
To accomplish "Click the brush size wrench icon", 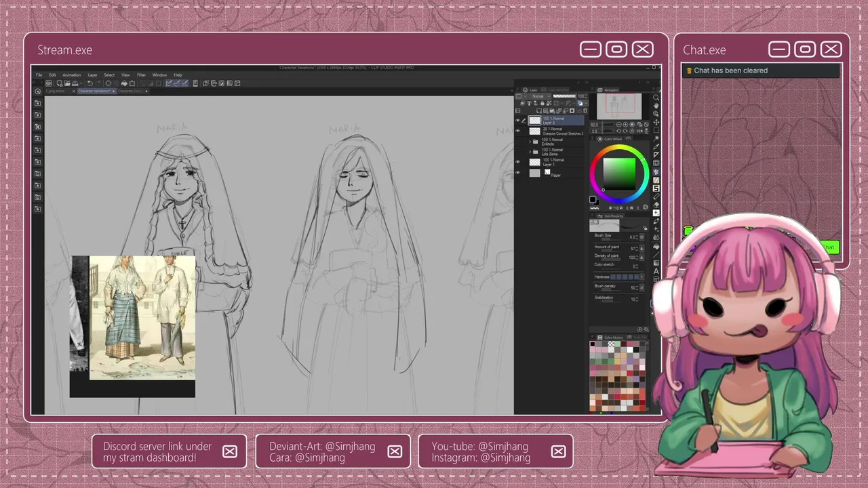I will click(x=642, y=237).
